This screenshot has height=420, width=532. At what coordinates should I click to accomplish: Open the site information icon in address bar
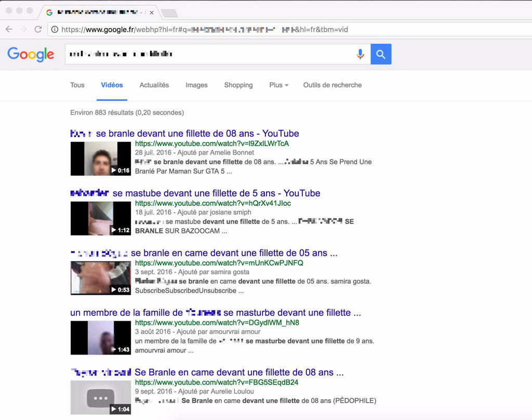tap(55, 30)
